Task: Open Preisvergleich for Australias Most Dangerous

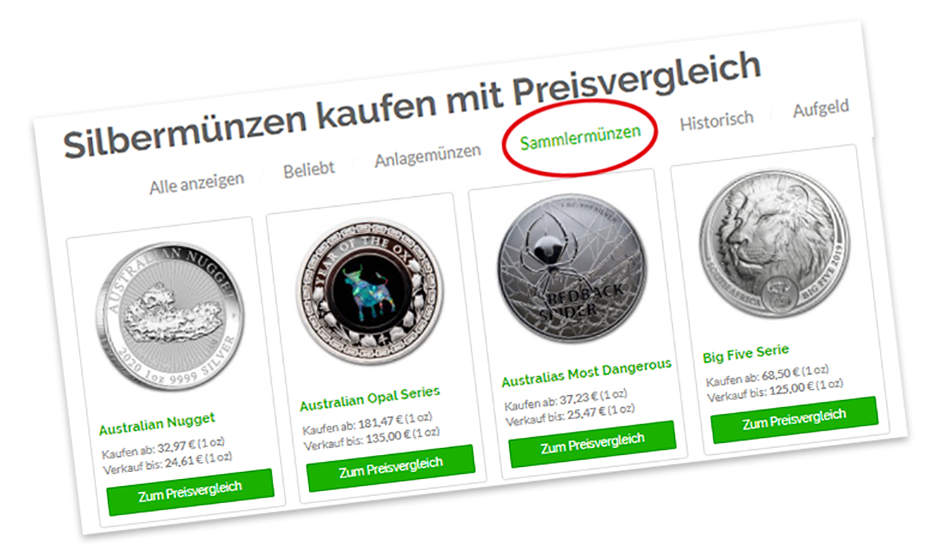Action: pos(592,443)
